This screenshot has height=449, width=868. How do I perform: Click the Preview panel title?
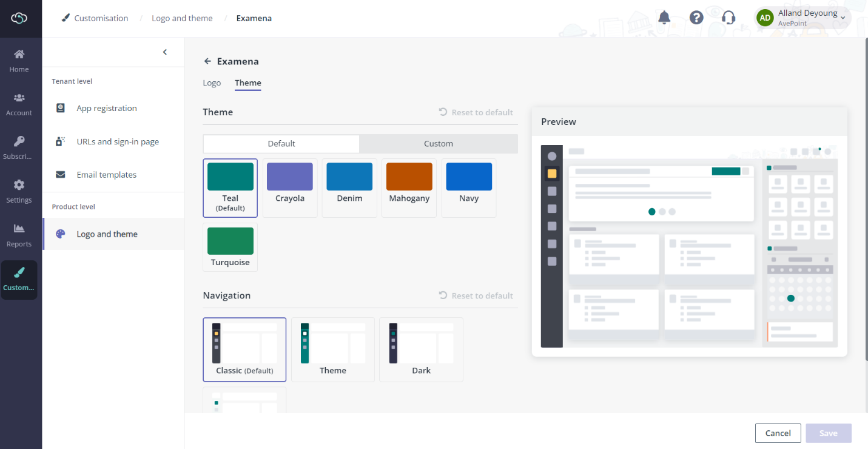[559, 122]
